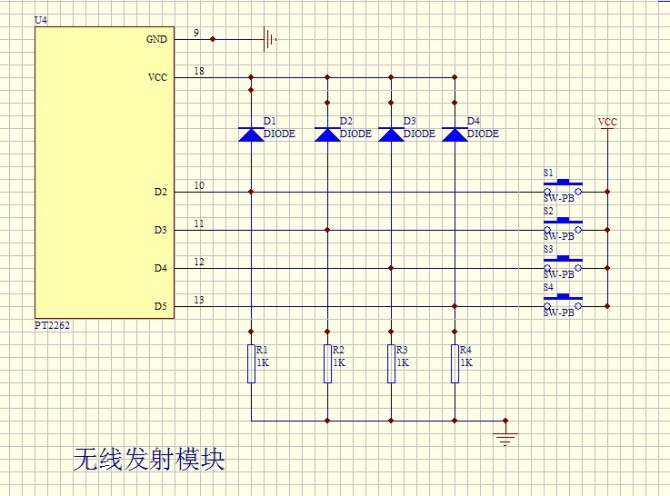Select ground symbol below resistors
The height and width of the screenshot is (496, 670).
[505, 438]
